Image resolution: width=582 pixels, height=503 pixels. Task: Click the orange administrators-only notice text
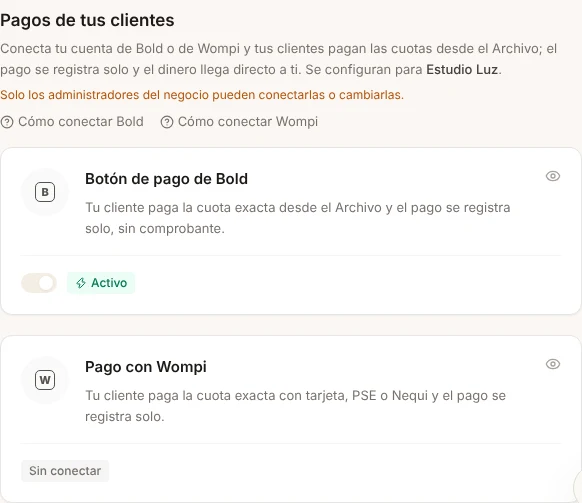(202, 95)
